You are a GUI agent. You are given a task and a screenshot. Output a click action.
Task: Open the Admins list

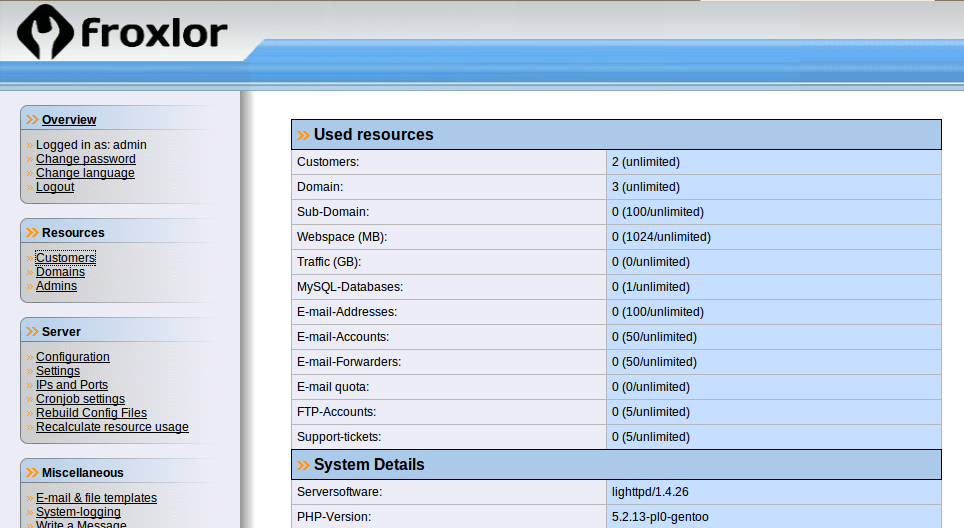56,286
